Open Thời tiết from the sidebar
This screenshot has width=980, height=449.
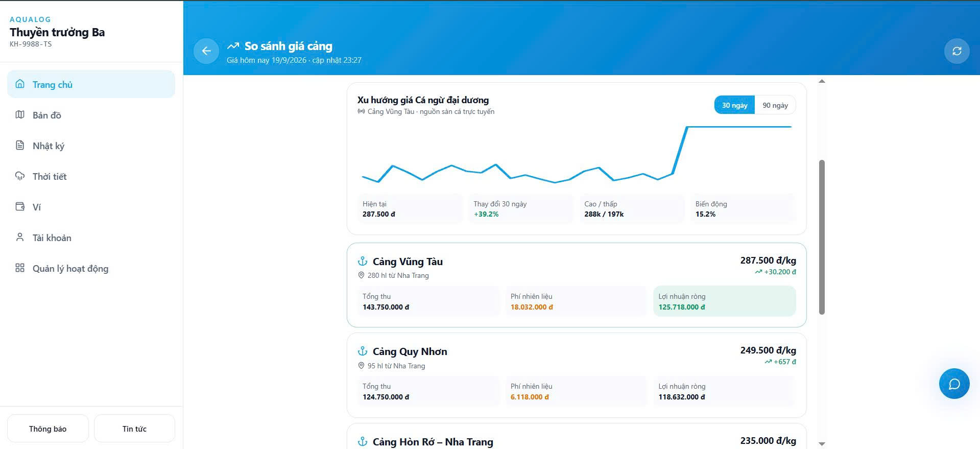91,176
